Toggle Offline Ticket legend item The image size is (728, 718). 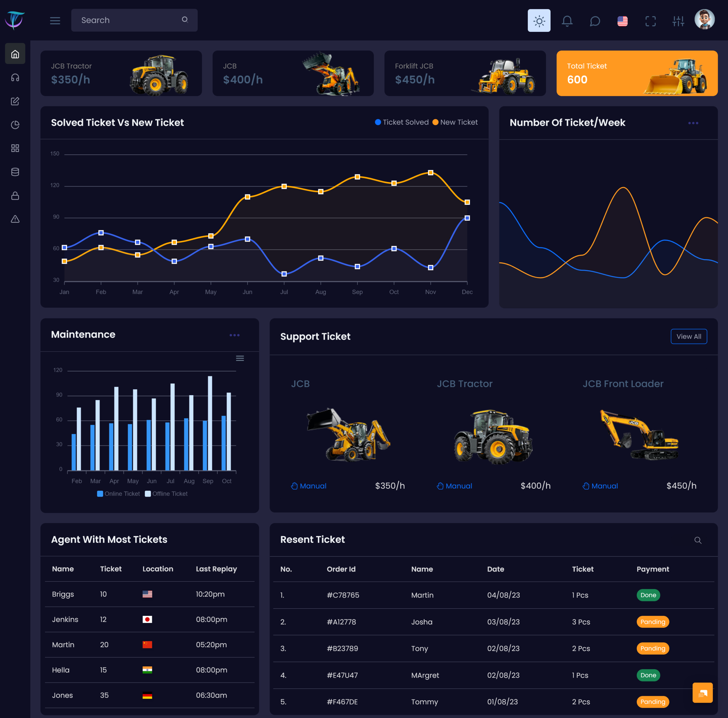click(166, 494)
